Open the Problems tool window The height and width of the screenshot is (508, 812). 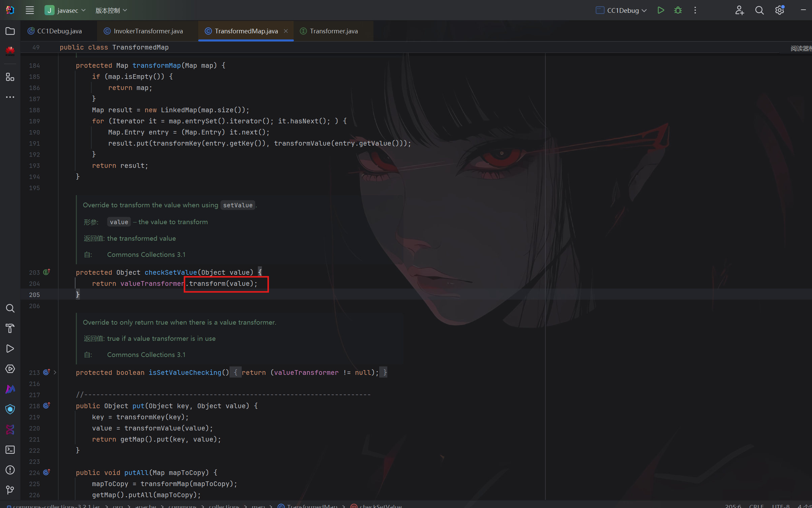[10, 470]
